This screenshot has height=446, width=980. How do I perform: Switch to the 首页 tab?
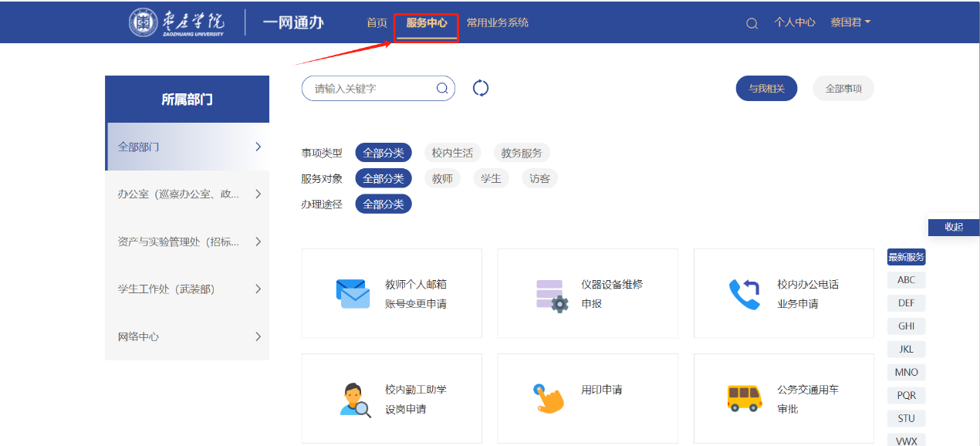pyautogui.click(x=377, y=22)
